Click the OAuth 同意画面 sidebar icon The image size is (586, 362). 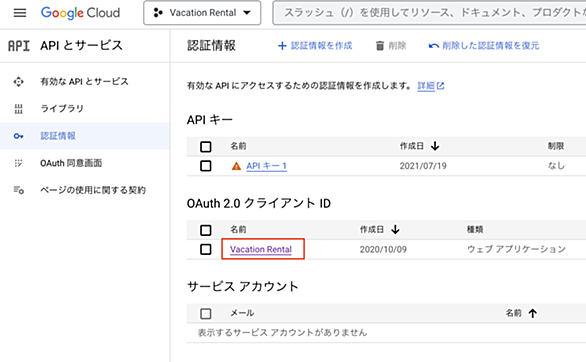(x=18, y=163)
